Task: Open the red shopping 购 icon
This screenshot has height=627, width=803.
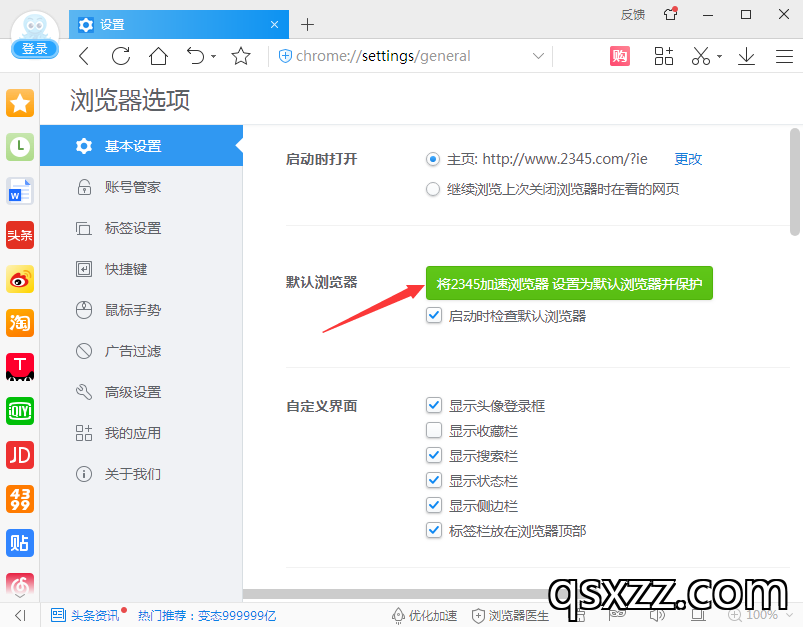Action: (620, 56)
